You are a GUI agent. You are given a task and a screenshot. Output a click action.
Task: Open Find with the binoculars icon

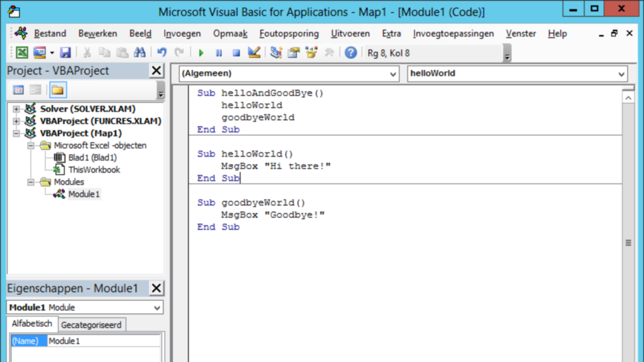(140, 53)
